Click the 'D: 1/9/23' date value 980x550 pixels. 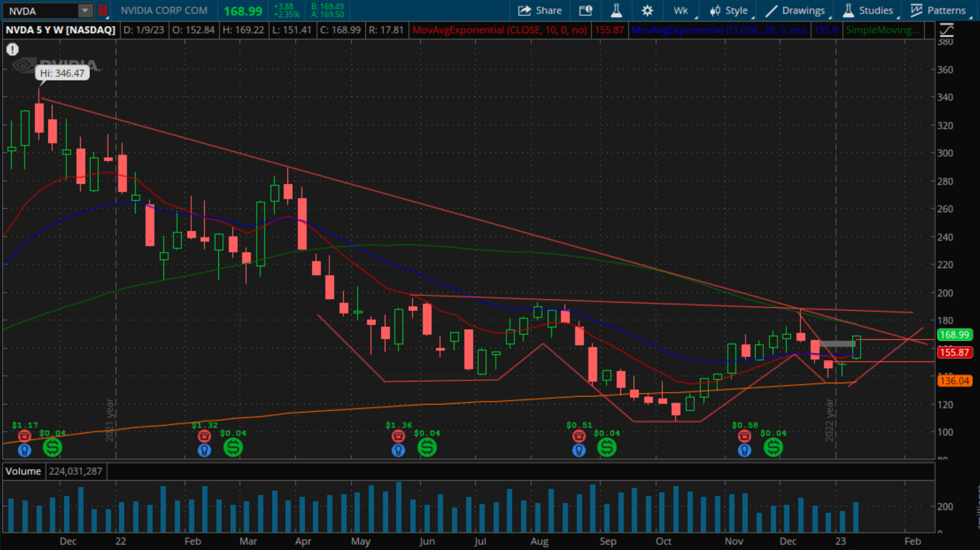coord(144,30)
